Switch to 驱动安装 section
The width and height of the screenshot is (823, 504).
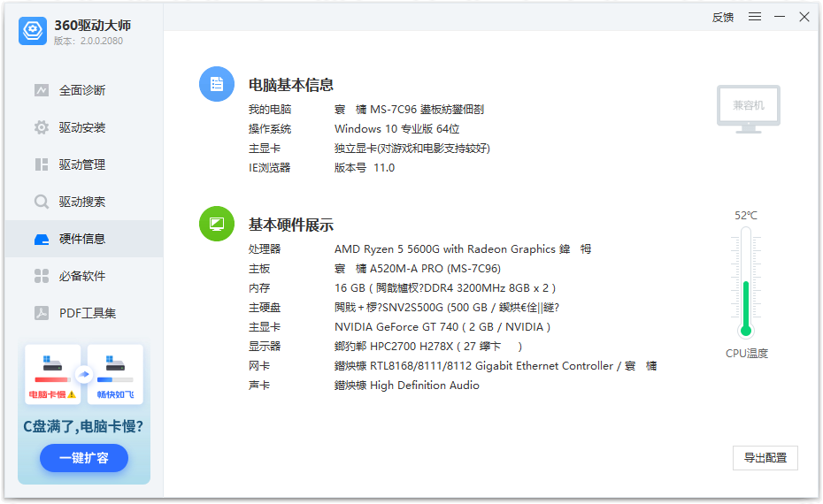click(82, 127)
